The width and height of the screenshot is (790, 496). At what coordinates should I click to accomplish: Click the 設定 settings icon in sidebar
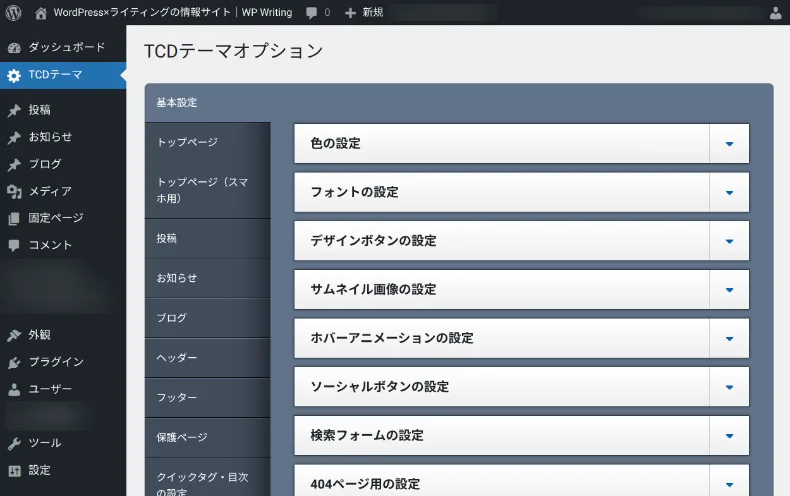point(14,470)
